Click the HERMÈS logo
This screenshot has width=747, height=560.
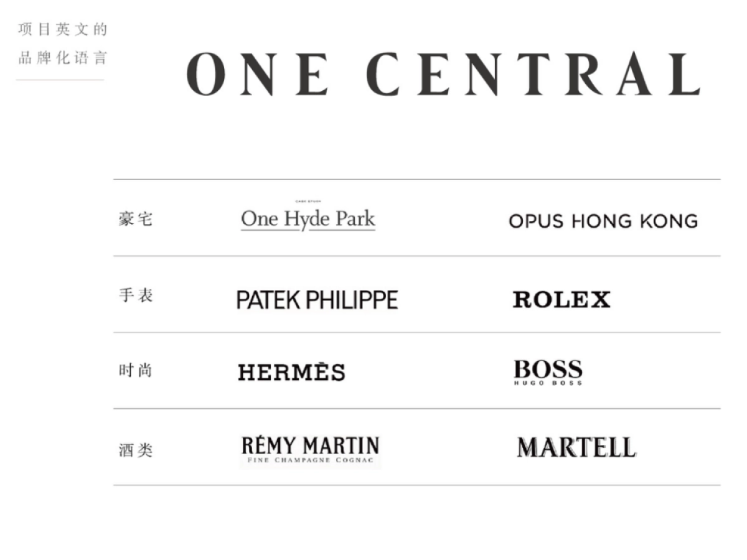291,372
